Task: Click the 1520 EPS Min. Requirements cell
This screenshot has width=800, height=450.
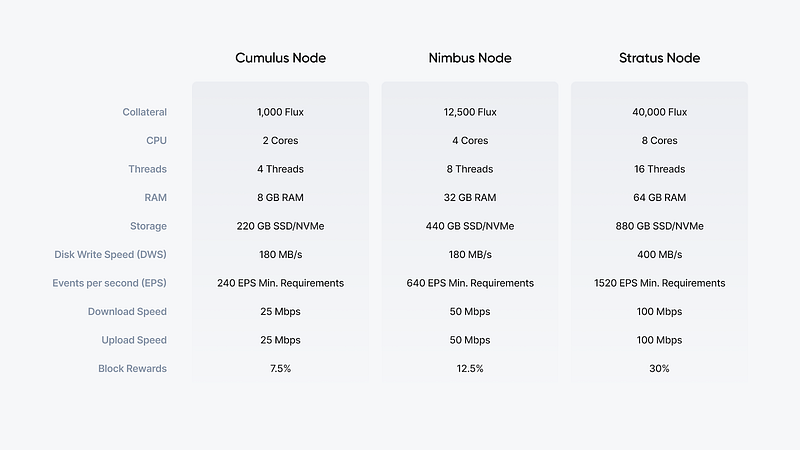Action: (659, 283)
